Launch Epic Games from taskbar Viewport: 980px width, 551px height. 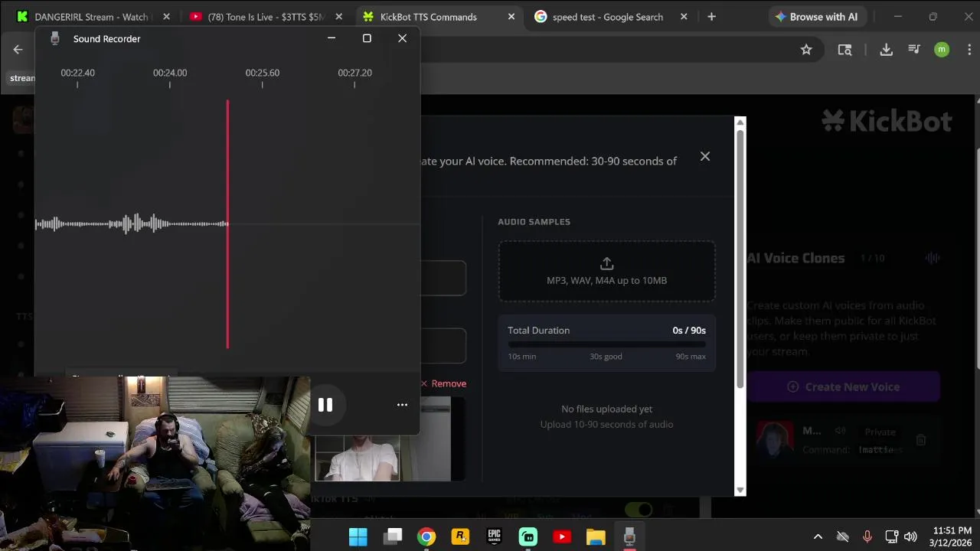coord(494,536)
